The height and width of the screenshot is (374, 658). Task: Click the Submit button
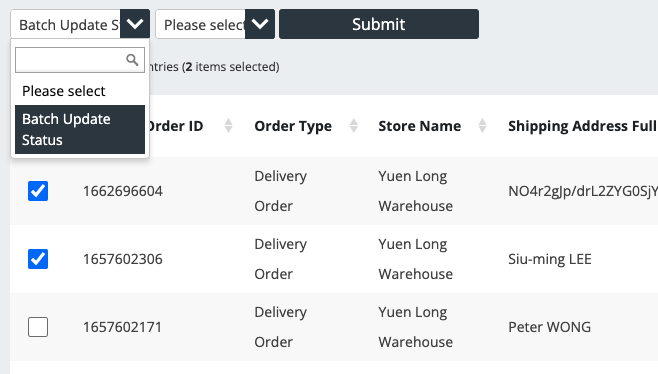379,24
